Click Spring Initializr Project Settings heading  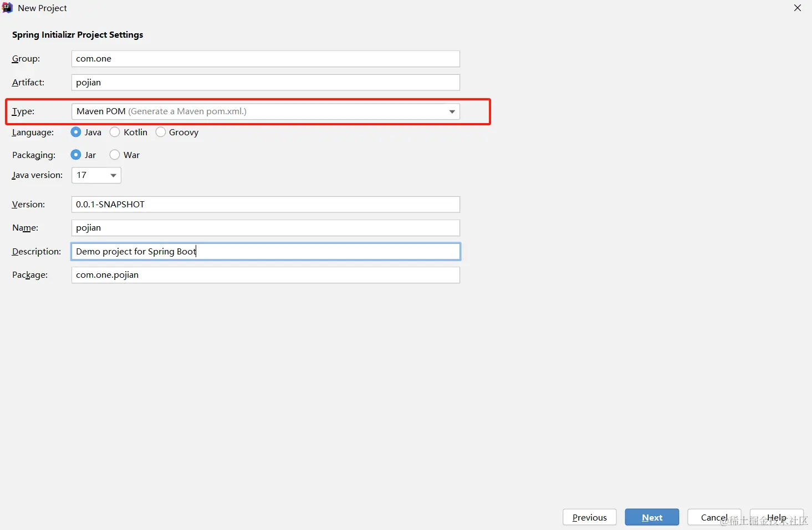78,35
